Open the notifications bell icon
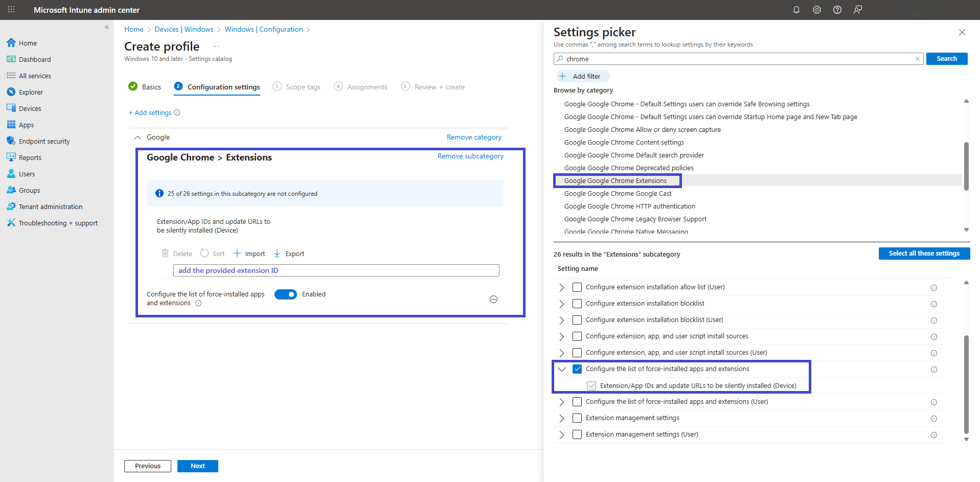Screen dimensions: 980x482 click(796, 10)
